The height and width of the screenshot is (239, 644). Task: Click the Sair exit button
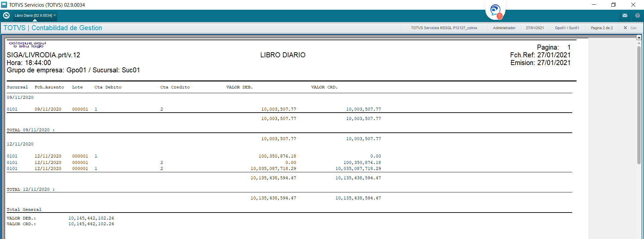(630, 28)
